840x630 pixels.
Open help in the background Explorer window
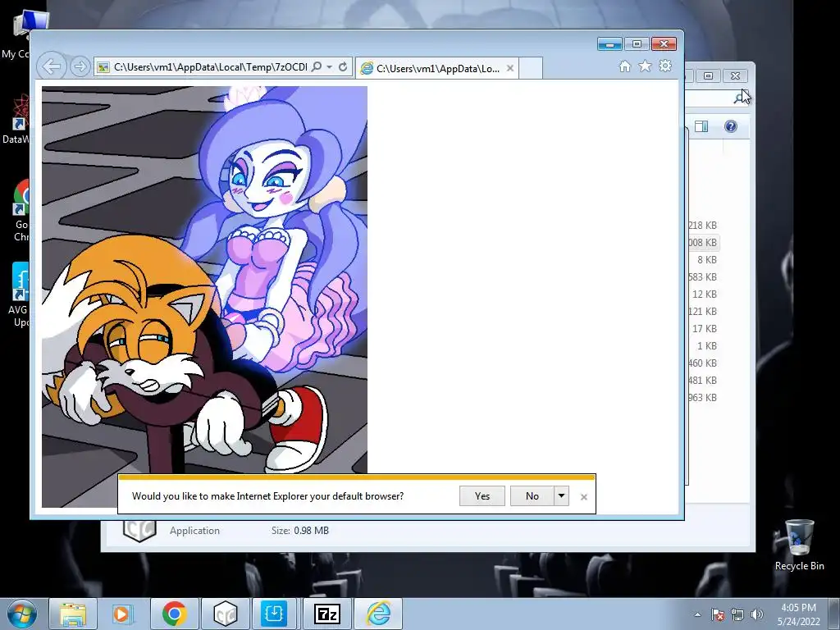tap(731, 126)
